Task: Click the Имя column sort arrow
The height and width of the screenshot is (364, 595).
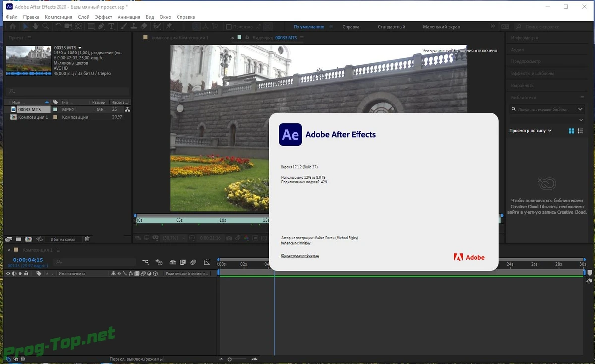Action: tap(47, 102)
